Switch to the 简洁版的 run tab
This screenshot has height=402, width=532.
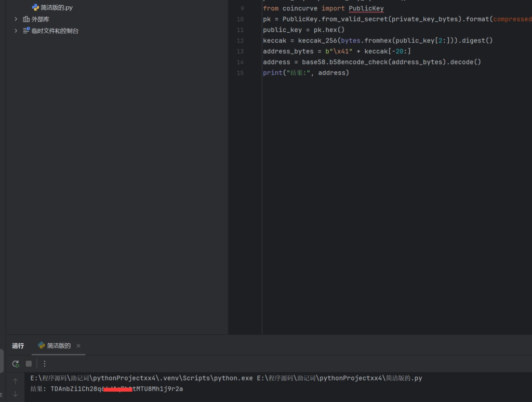pos(58,346)
